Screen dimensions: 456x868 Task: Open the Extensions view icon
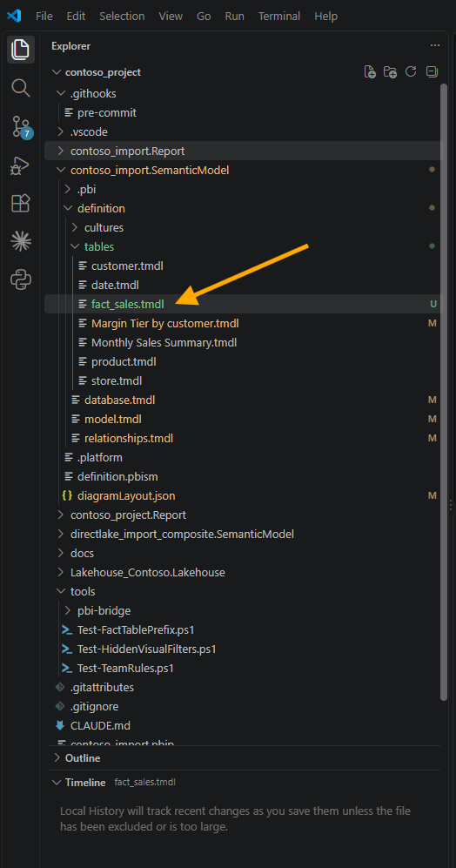pos(21,203)
